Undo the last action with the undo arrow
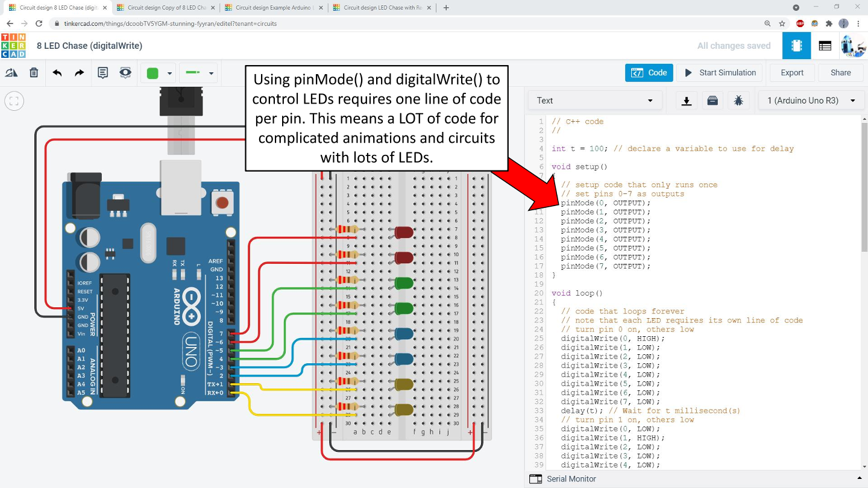868x488 pixels. pos(57,73)
